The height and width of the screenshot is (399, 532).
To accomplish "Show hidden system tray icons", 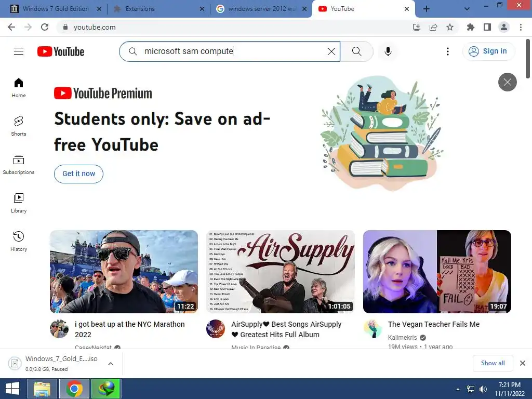I will pos(458,389).
